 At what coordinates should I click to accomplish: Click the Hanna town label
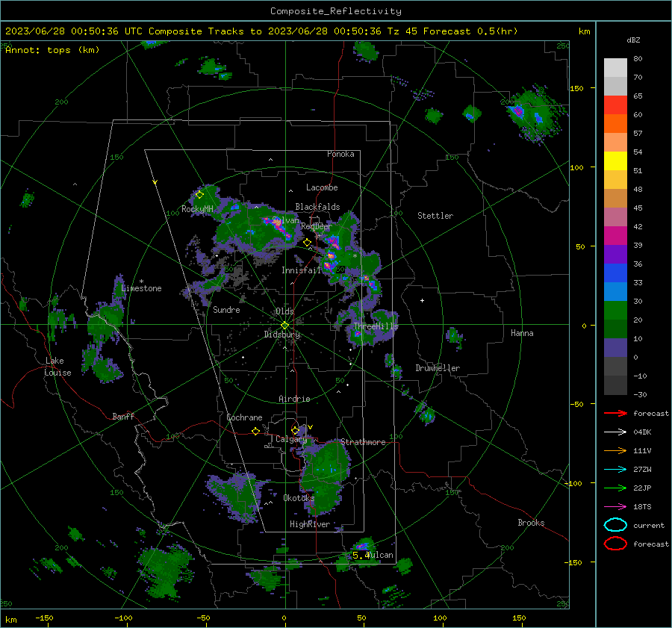pyautogui.click(x=522, y=333)
